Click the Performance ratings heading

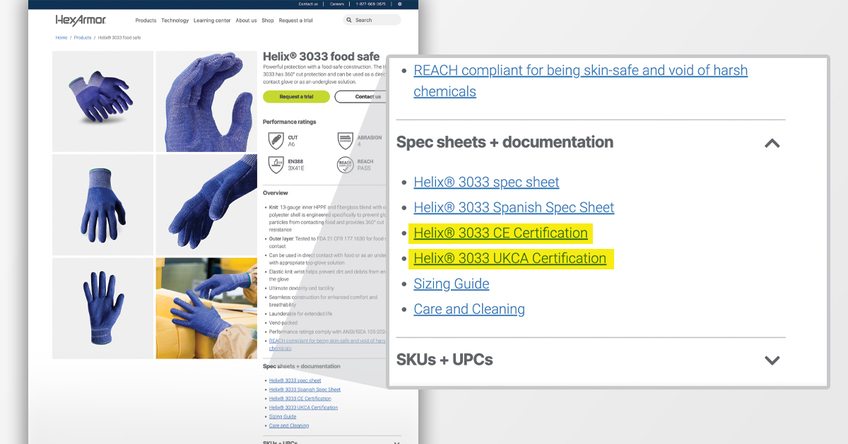pyautogui.click(x=289, y=122)
